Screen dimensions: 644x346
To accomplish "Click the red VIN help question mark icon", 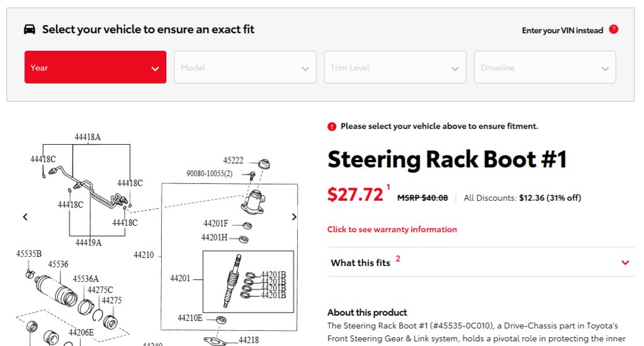I will click(614, 30).
